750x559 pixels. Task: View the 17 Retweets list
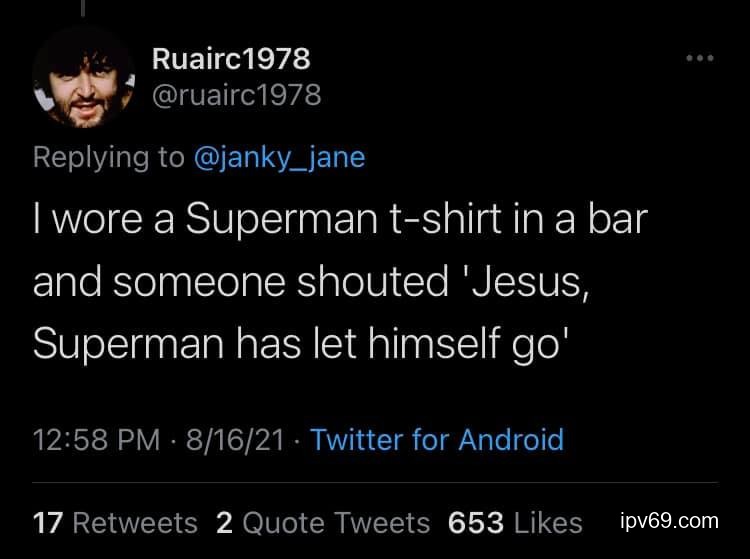point(115,522)
